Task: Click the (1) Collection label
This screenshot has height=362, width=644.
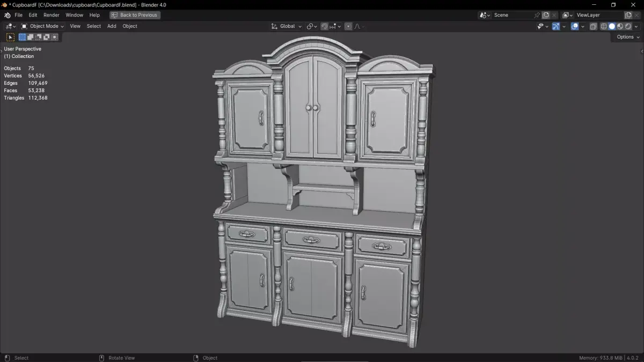Action: click(x=19, y=56)
